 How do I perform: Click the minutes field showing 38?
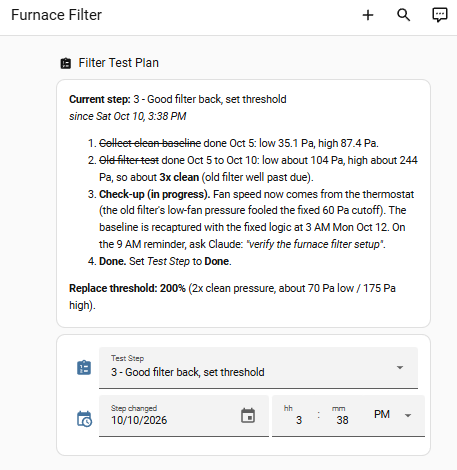click(x=342, y=420)
